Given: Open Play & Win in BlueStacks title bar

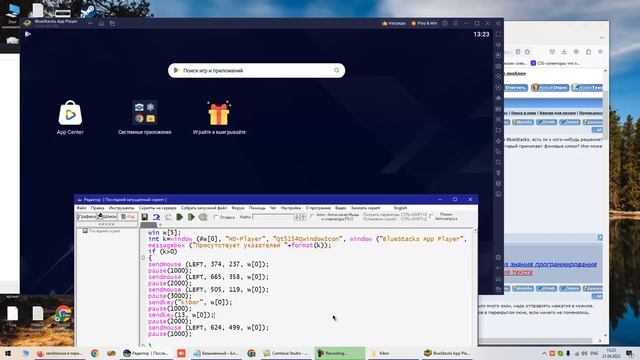Looking at the screenshot, I should (424, 23).
